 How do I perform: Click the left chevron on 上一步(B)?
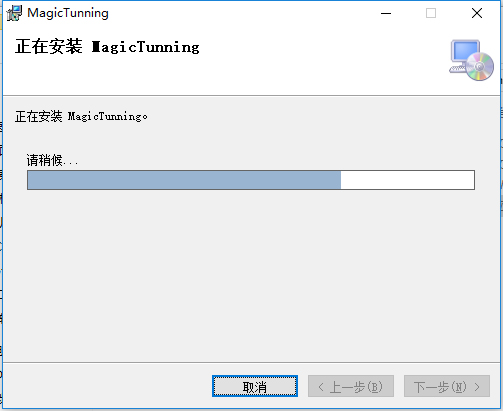point(321,387)
